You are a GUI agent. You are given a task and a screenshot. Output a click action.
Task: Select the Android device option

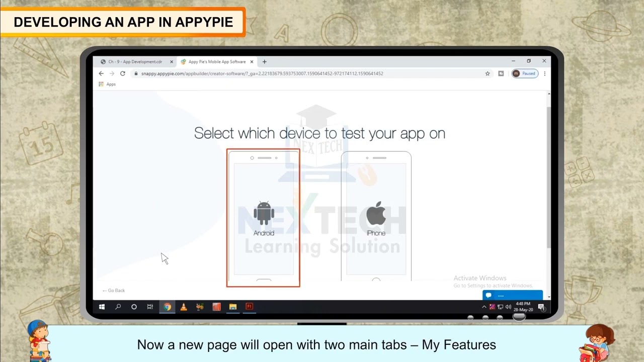(263, 218)
